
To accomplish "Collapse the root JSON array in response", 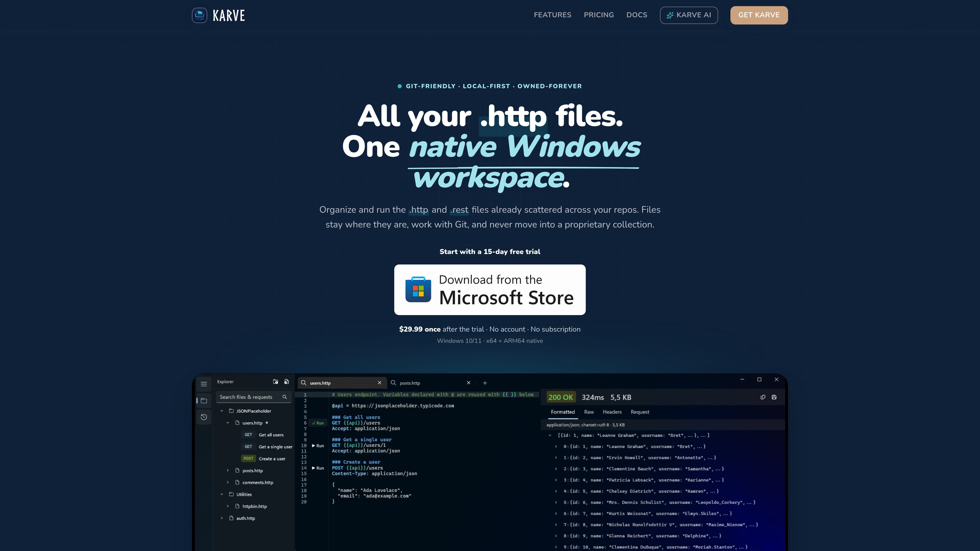I will click(550, 435).
